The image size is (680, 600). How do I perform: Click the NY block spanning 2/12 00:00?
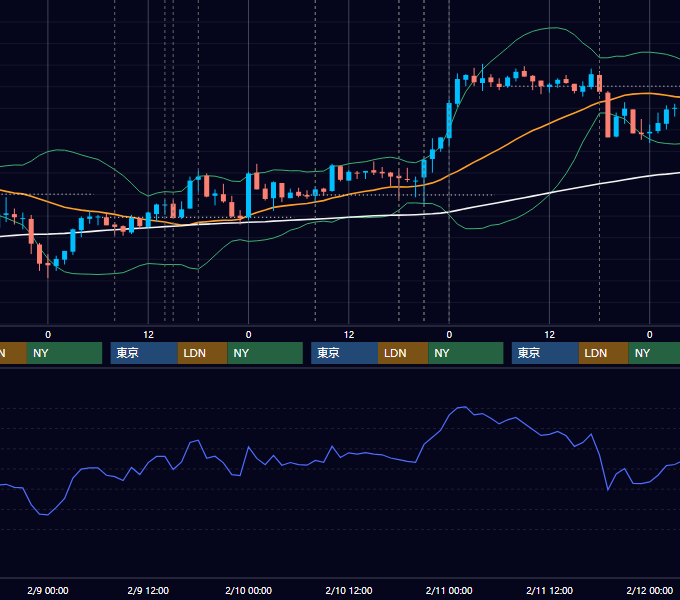[654, 353]
